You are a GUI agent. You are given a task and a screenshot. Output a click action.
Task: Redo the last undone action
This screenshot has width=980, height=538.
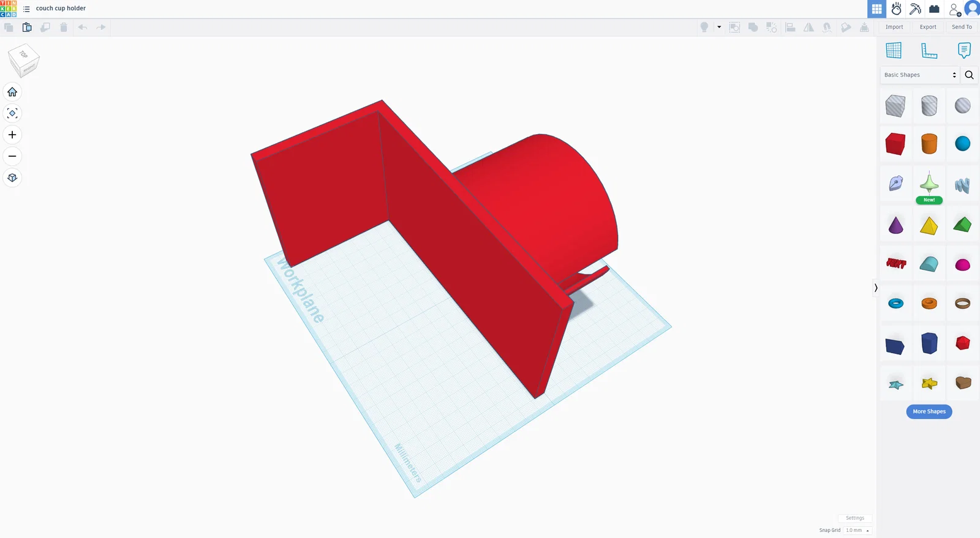[101, 27]
